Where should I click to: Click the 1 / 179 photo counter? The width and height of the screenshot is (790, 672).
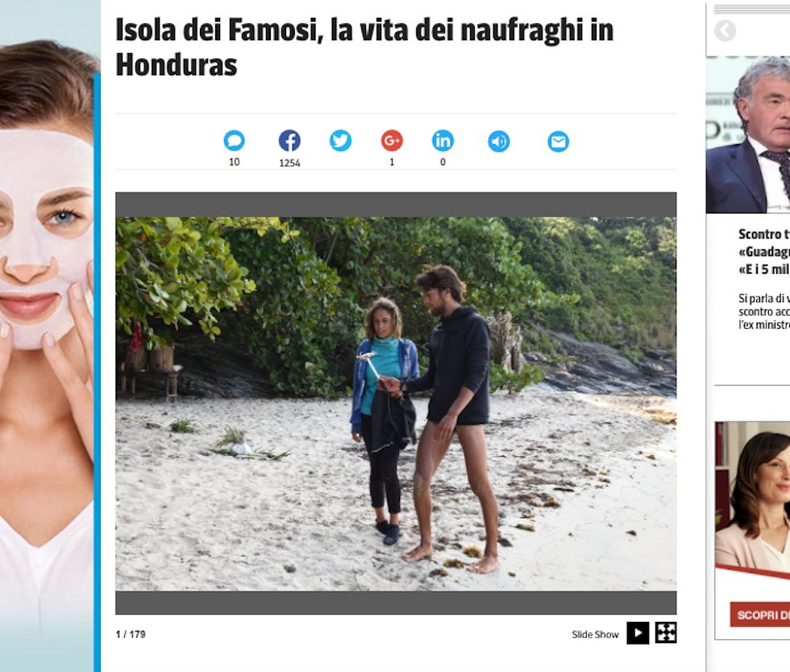point(131,634)
